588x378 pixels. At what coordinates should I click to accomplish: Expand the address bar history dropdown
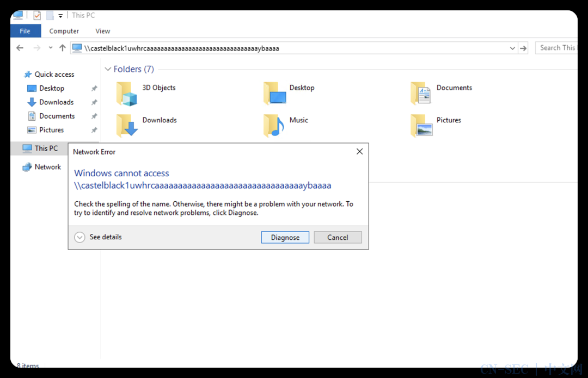pos(512,48)
